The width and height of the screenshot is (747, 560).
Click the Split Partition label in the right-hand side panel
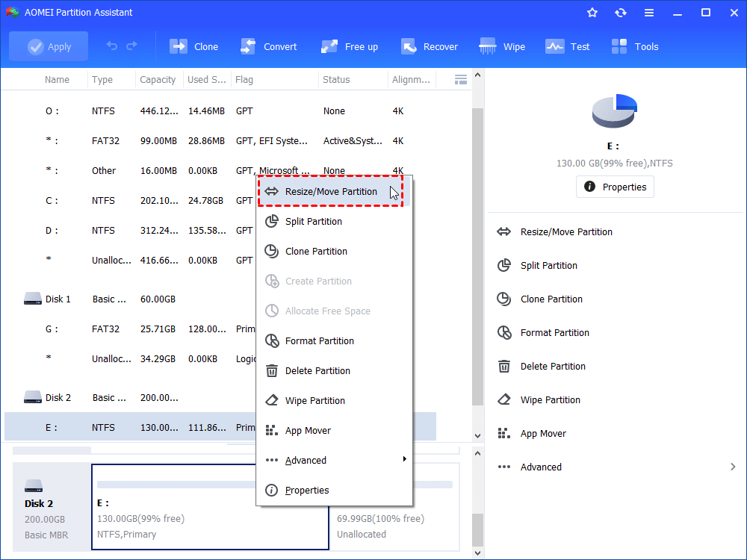coord(549,266)
